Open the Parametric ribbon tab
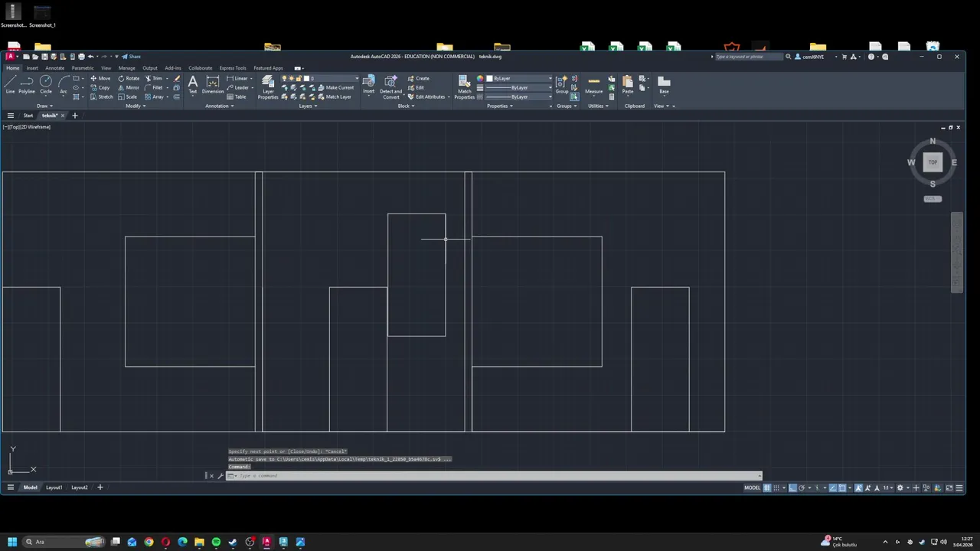 click(83, 68)
